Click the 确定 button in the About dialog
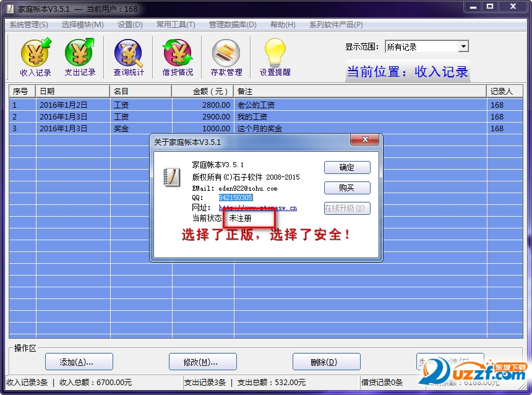The image size is (532, 395). click(x=347, y=167)
